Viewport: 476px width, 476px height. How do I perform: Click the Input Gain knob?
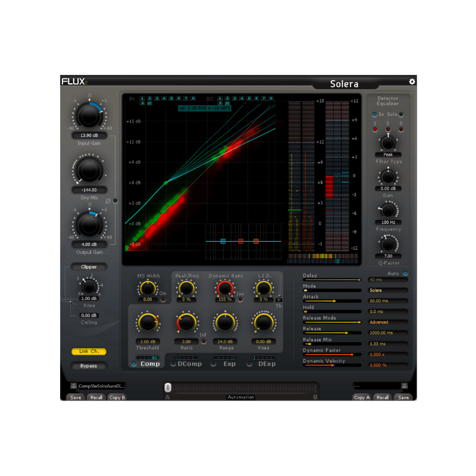(89, 115)
